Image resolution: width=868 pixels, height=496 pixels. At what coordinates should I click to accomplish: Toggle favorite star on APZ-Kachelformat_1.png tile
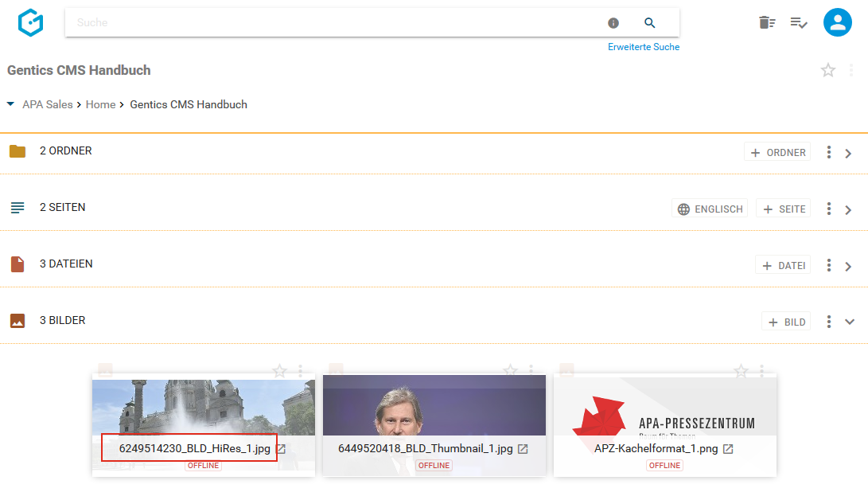coord(741,371)
